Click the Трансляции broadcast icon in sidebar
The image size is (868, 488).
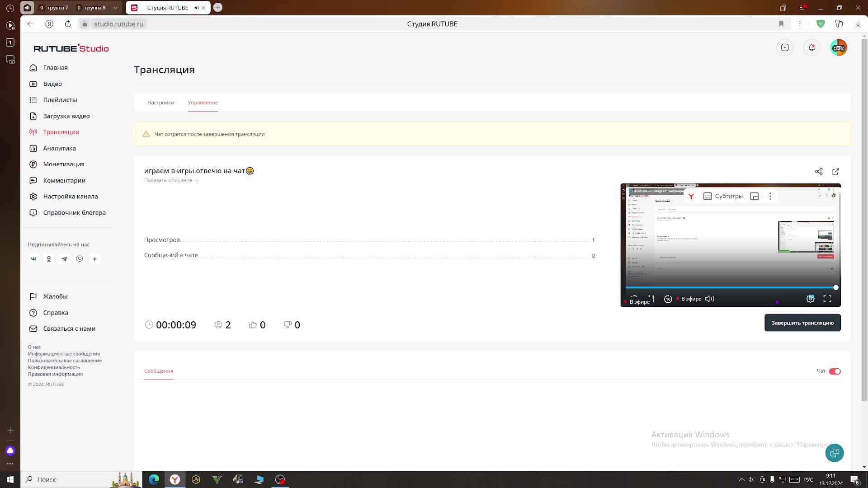click(33, 132)
